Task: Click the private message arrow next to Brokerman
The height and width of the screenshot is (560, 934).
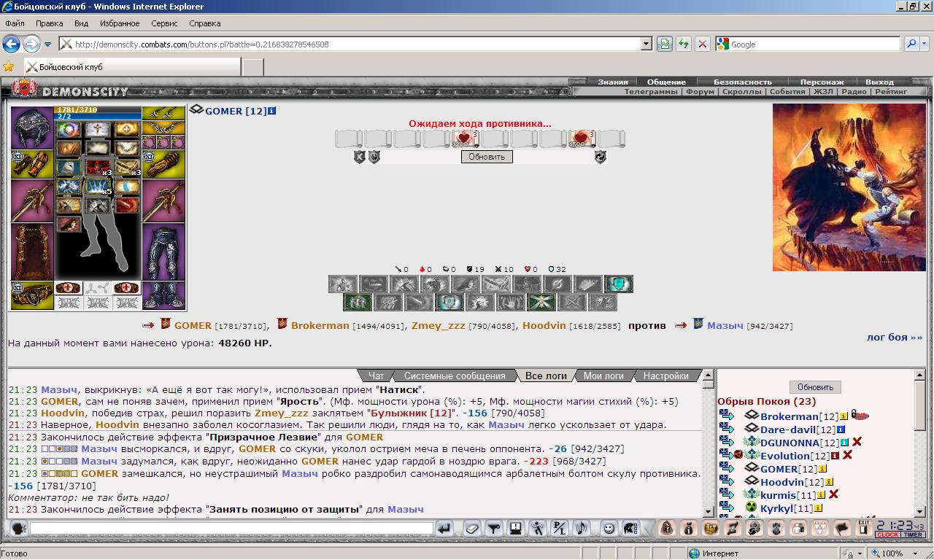Action: click(x=726, y=416)
